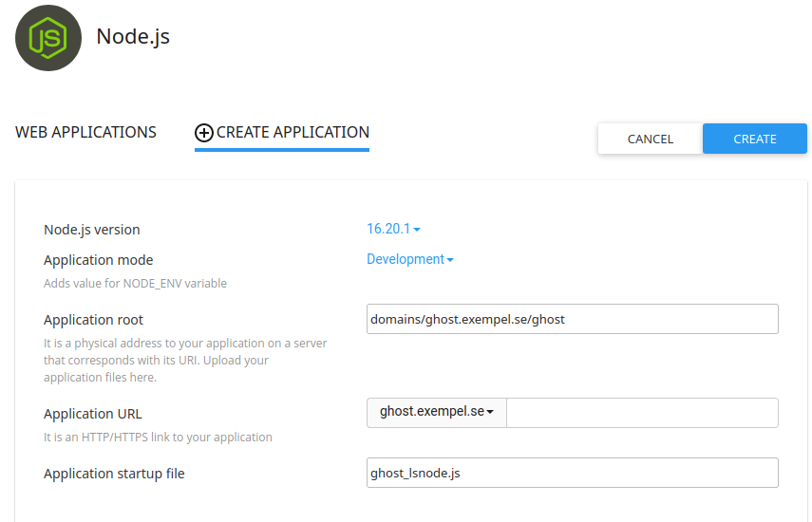812x522 pixels.
Task: Expand the Application mode Development dropdown
Action: pyautogui.click(x=408, y=259)
